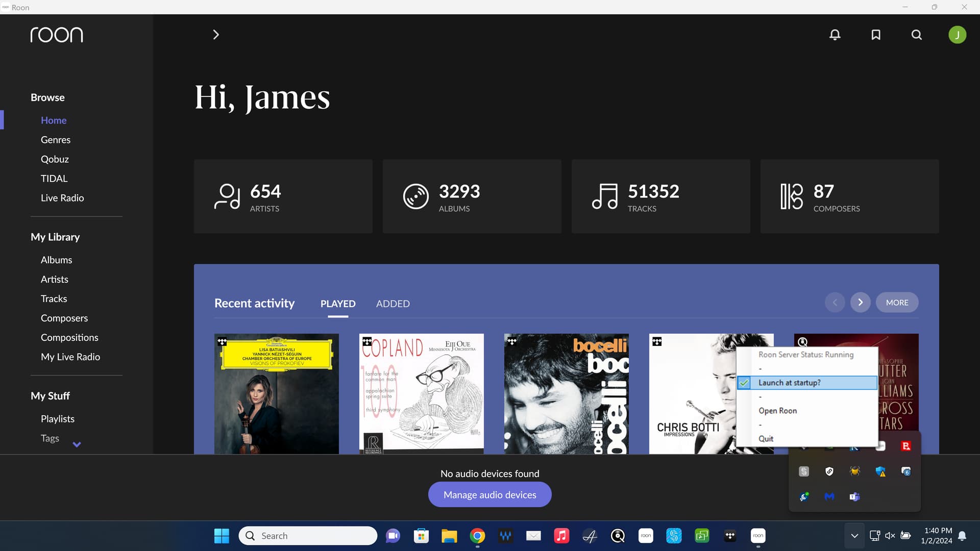The width and height of the screenshot is (980, 551).
Task: Select Quit from tray menu
Action: click(x=766, y=439)
